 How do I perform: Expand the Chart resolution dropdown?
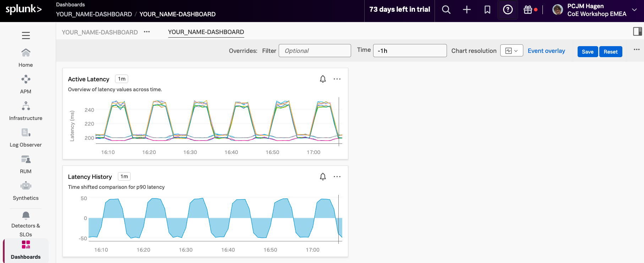511,51
